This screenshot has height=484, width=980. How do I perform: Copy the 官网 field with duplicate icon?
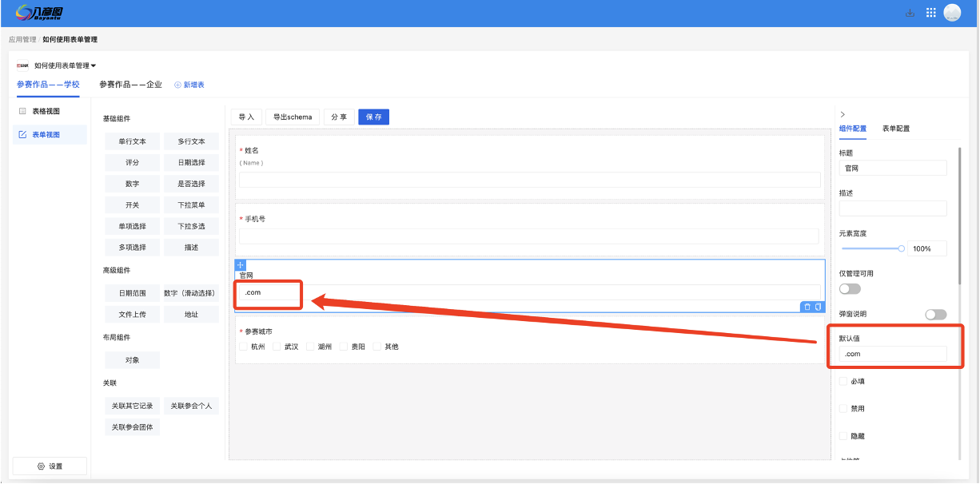click(x=818, y=307)
